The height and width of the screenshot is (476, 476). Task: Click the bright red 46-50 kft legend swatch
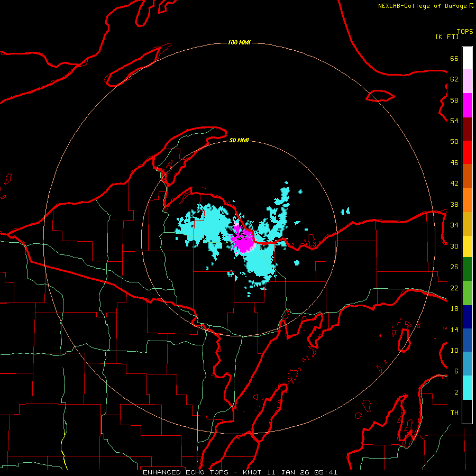coord(467,152)
